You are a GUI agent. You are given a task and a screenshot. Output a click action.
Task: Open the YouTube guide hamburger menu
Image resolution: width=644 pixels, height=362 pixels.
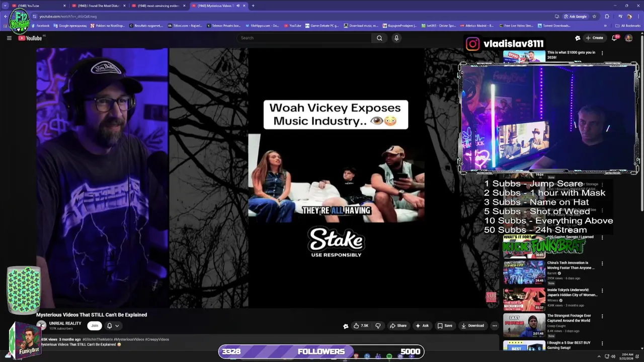coord(9,38)
